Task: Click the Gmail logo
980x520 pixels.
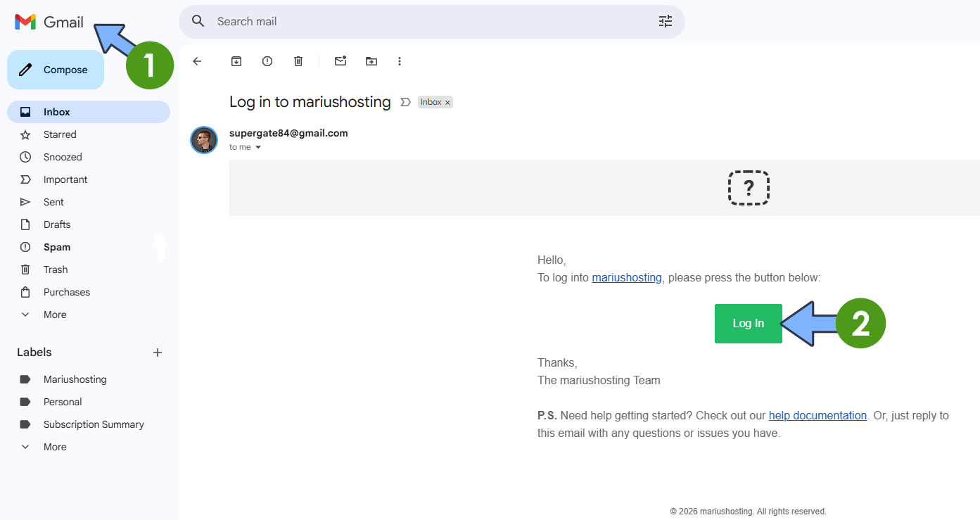Action: [x=48, y=22]
